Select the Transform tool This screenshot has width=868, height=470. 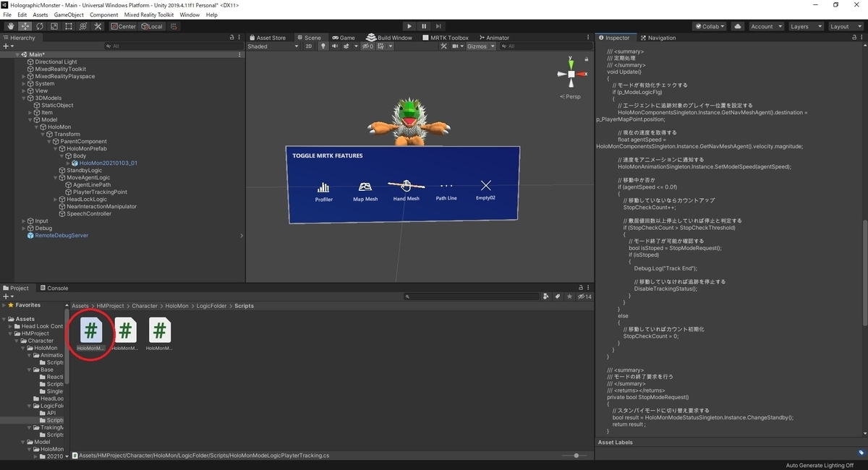click(x=82, y=27)
